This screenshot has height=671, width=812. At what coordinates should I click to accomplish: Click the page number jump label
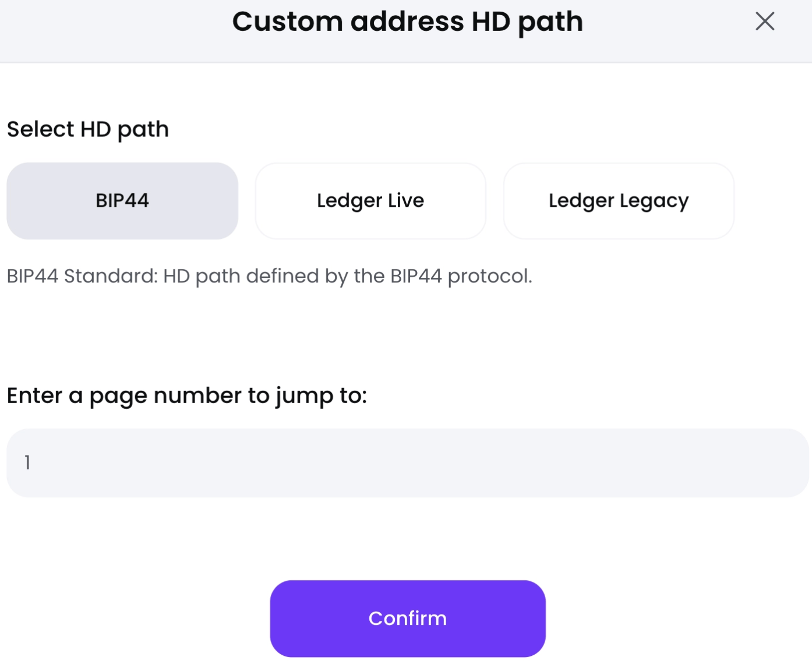tap(187, 396)
